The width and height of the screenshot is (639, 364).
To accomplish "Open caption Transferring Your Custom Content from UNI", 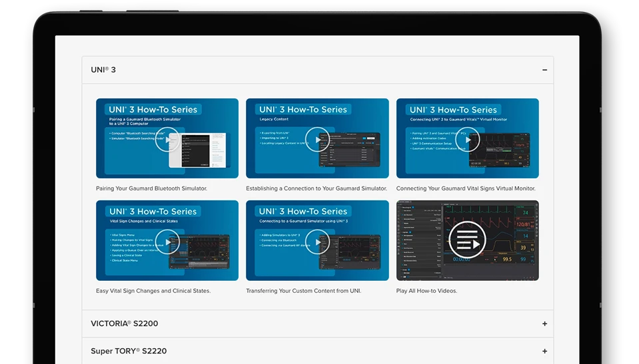I will (x=304, y=291).
